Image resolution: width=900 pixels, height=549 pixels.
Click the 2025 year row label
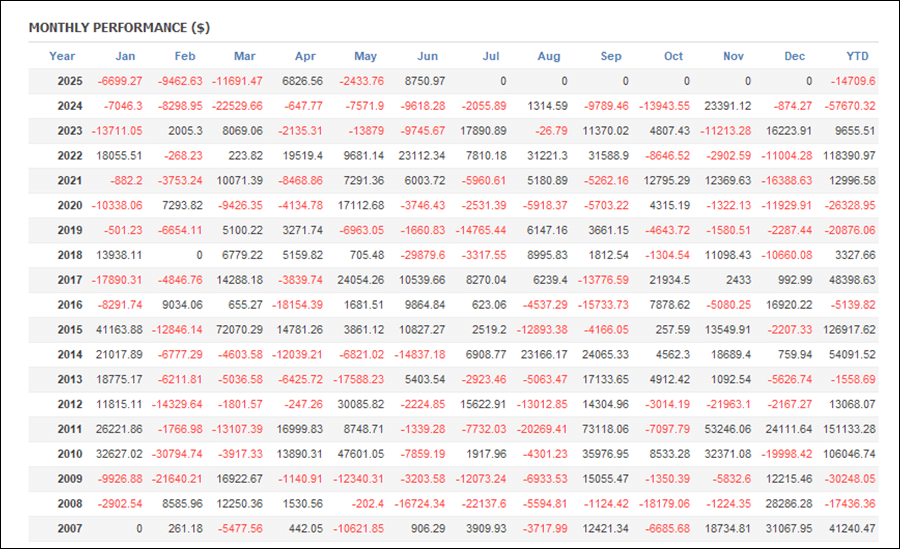(70, 81)
